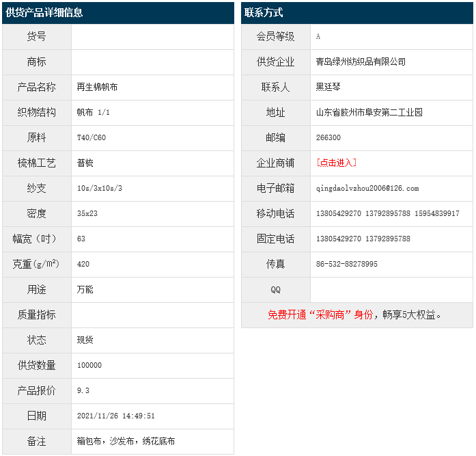The width and height of the screenshot is (476, 456).
Task: Click the supply quantity value 100000
Action: (89, 365)
